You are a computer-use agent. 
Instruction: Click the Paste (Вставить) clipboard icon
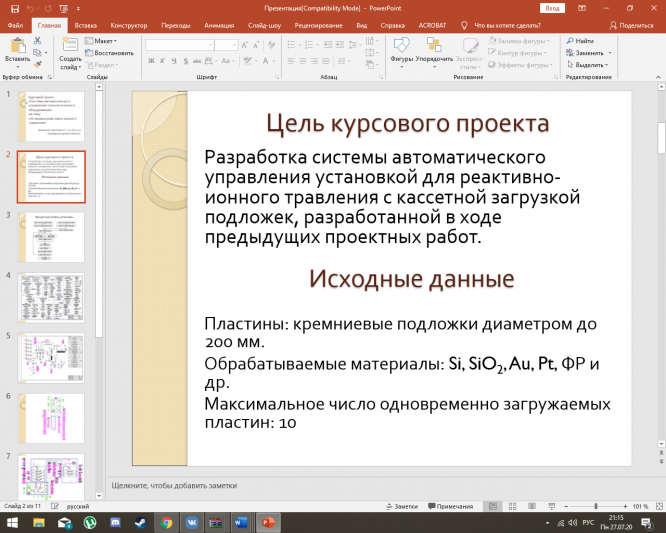coord(17,46)
